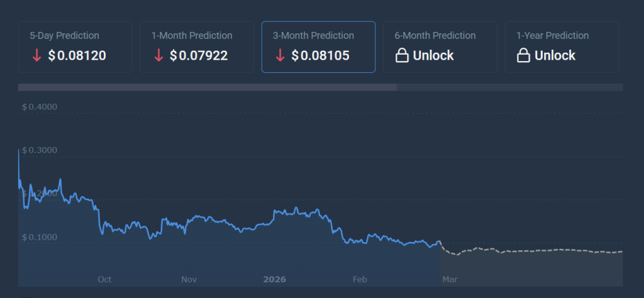This screenshot has width=644, height=298.
Task: Open the 3-Month Prediction tab
Action: (x=318, y=47)
